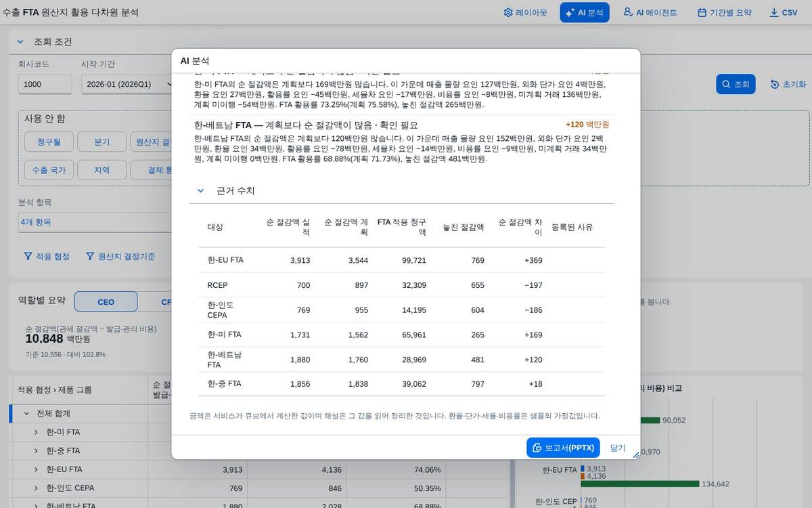Click the +120 백만원 amount label
812x508 pixels.
pyautogui.click(x=587, y=125)
